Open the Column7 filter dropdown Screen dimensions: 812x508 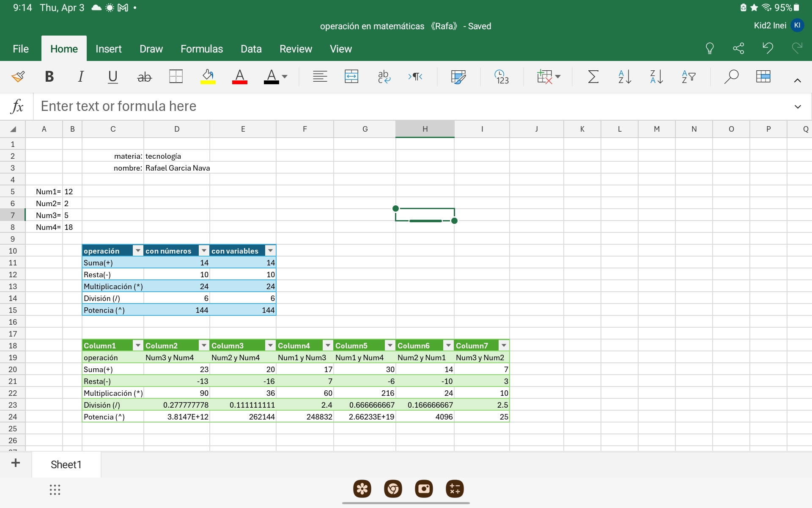click(504, 345)
